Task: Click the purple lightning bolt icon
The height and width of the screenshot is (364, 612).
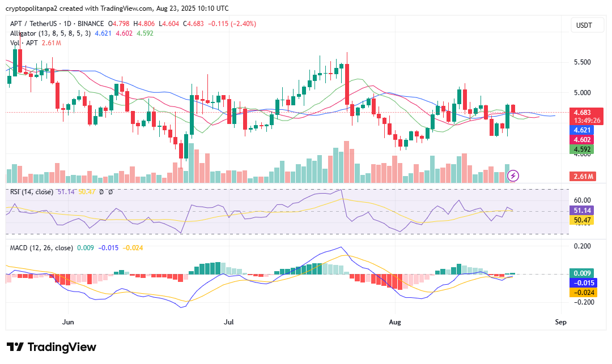Action: [513, 175]
